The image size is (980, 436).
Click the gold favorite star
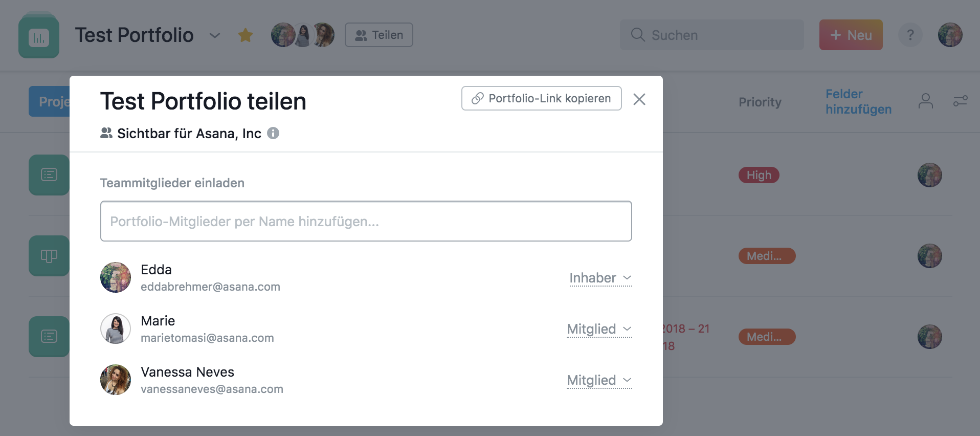[x=246, y=35]
